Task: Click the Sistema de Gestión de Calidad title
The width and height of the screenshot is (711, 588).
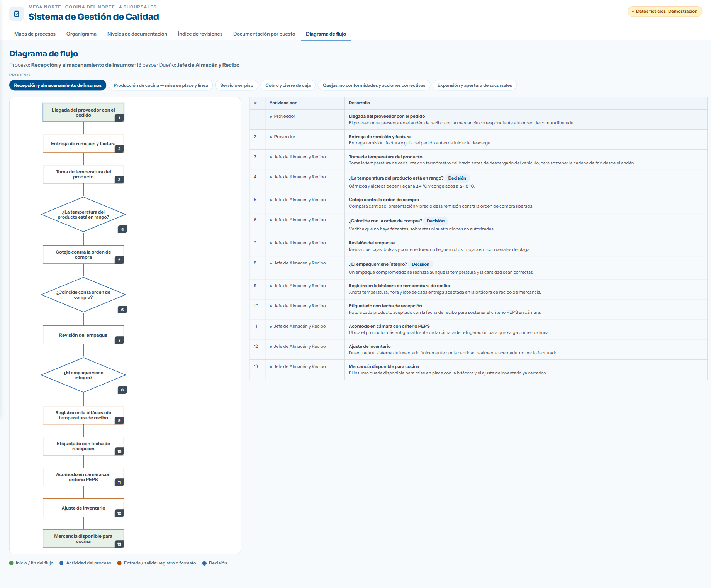Action: tap(94, 17)
